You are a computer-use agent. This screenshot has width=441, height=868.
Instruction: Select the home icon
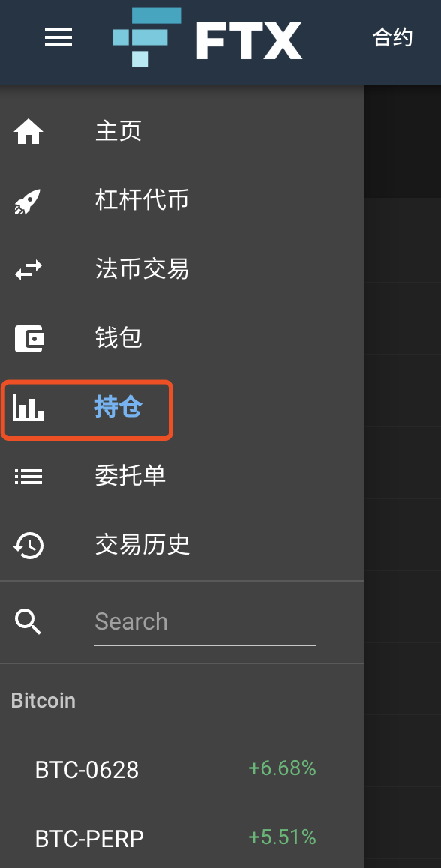(28, 133)
